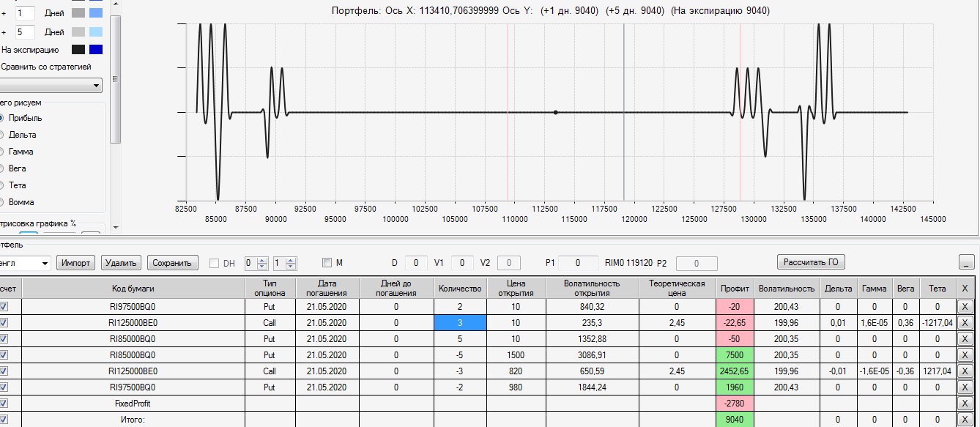This screenshot has width=980, height=427.
Task: Select the highlighted quantity cell 3
Action: [x=460, y=323]
